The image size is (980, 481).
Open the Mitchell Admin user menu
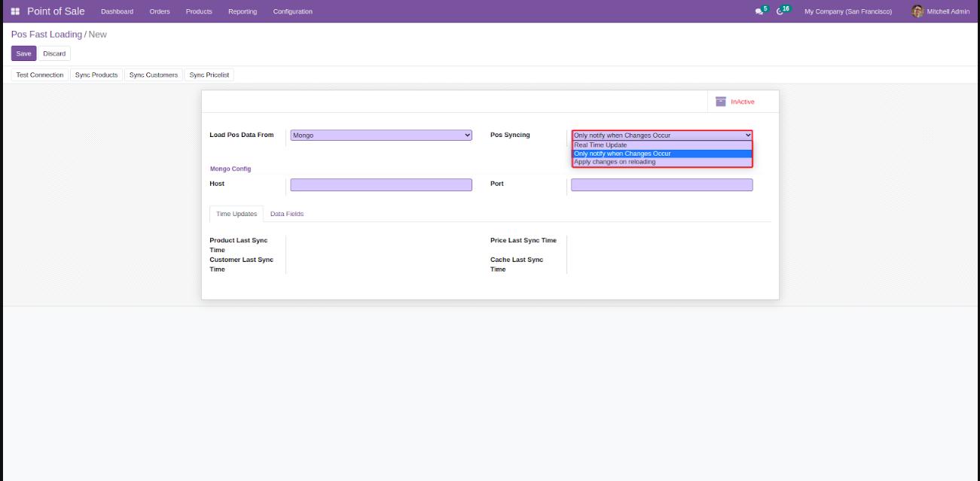coord(941,11)
